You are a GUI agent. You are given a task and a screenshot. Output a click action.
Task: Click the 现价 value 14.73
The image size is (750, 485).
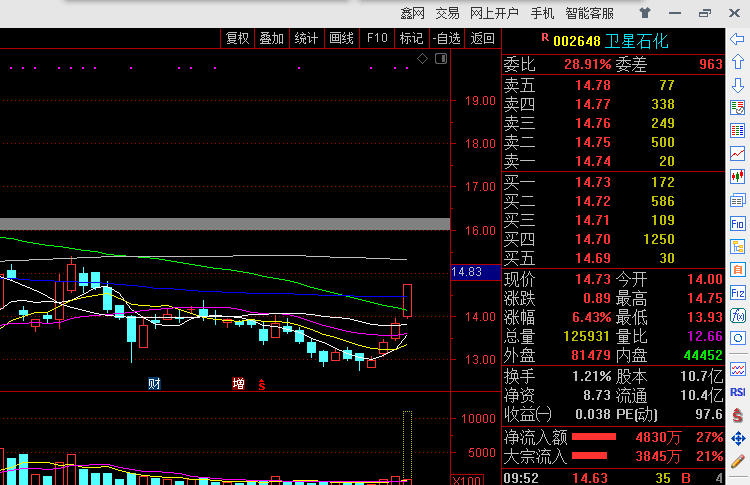(593, 279)
